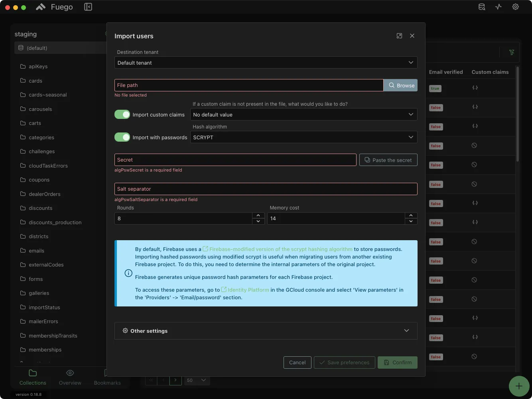Image resolution: width=532 pixels, height=399 pixels.
Task: Expand the Import users dialog fullscreen icon
Action: tap(399, 36)
